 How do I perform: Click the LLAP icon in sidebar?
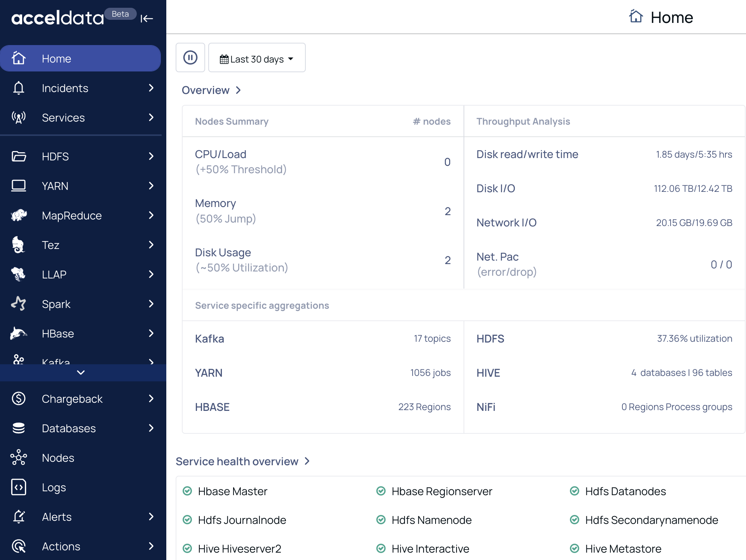tap(19, 274)
